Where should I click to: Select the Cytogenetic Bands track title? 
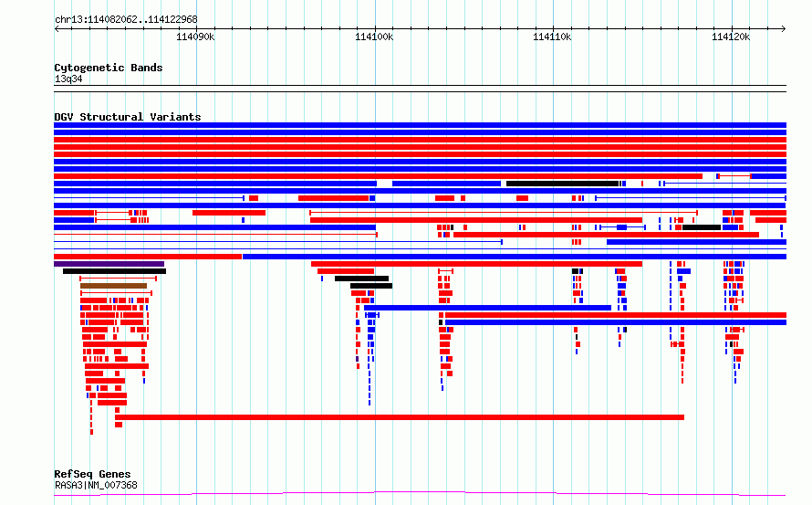coord(109,68)
